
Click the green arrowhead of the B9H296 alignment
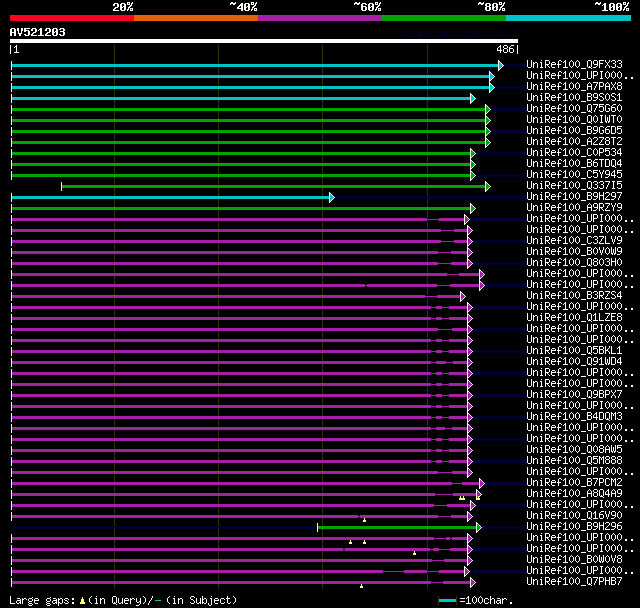(479, 528)
